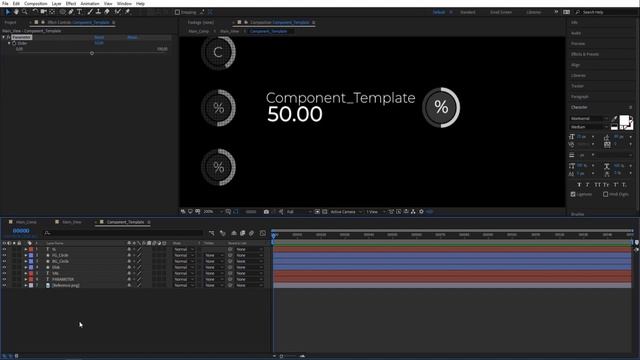Open the Animation menu

click(x=90, y=3)
